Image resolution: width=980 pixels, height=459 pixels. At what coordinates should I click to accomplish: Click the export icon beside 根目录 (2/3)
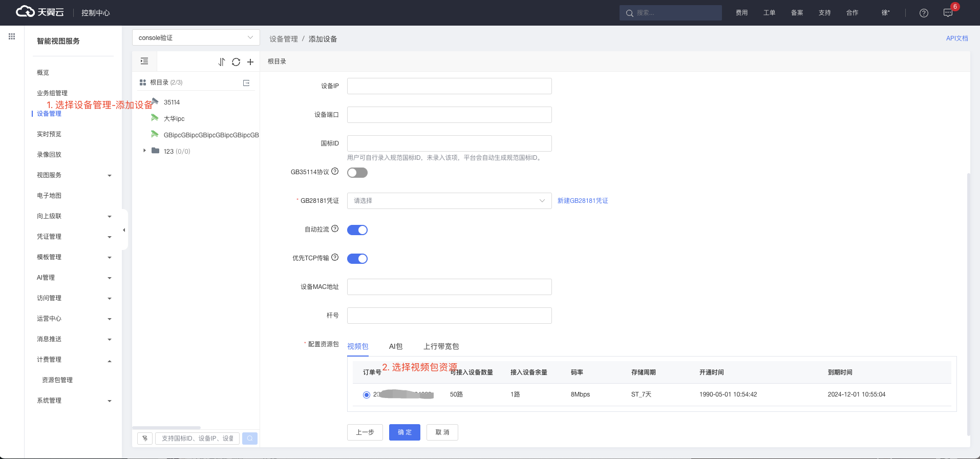click(246, 83)
